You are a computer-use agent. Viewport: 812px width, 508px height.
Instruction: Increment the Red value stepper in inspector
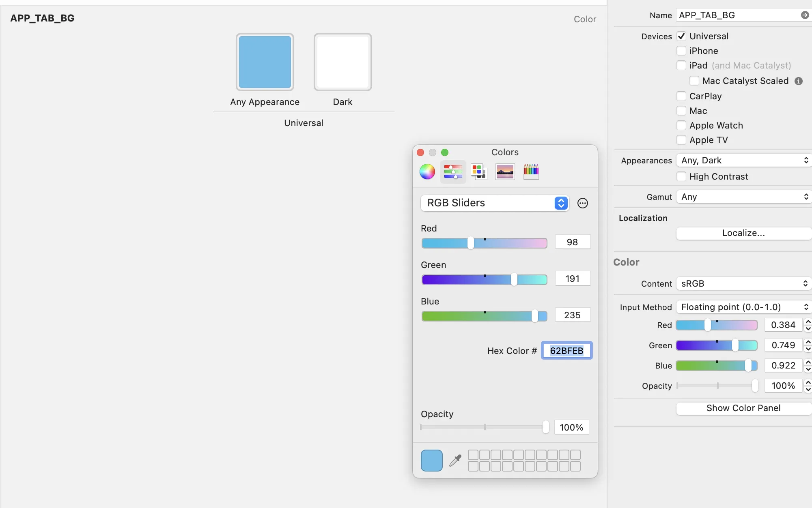pyautogui.click(x=808, y=322)
